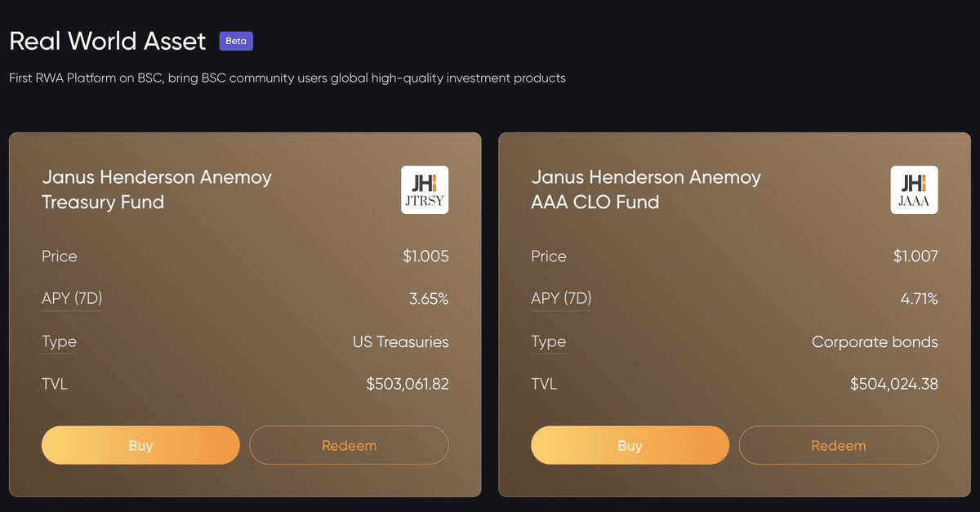Buy the Janus Henderson Treasury Fund

[x=140, y=446]
